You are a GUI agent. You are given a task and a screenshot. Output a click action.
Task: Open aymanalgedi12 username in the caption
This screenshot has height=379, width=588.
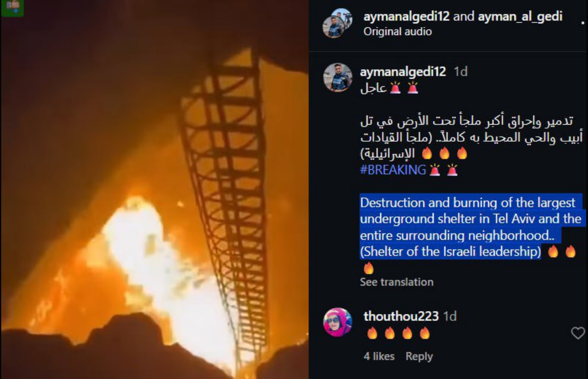tap(403, 72)
